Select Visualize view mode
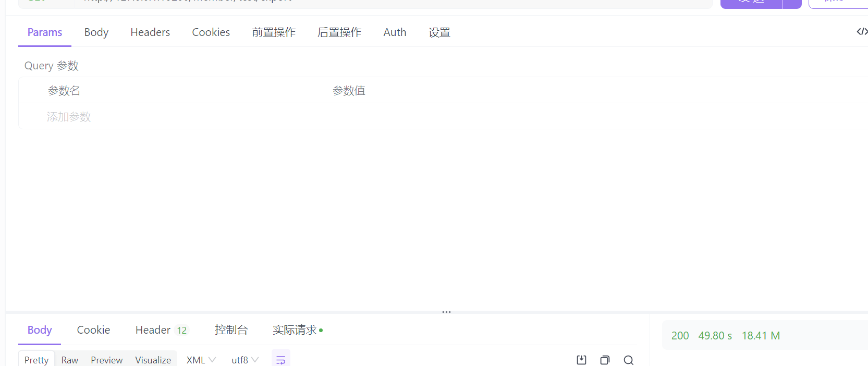The height and width of the screenshot is (366, 868). click(x=153, y=360)
